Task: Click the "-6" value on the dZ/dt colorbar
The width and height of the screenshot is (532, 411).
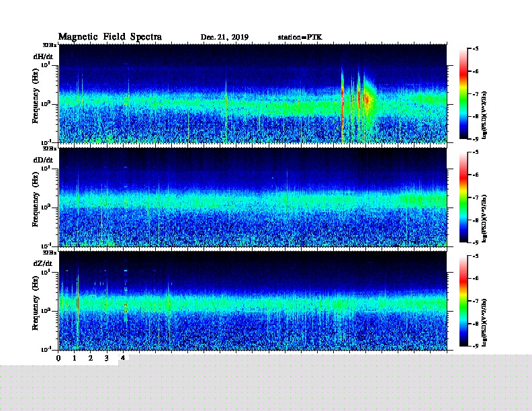Action: (x=475, y=278)
